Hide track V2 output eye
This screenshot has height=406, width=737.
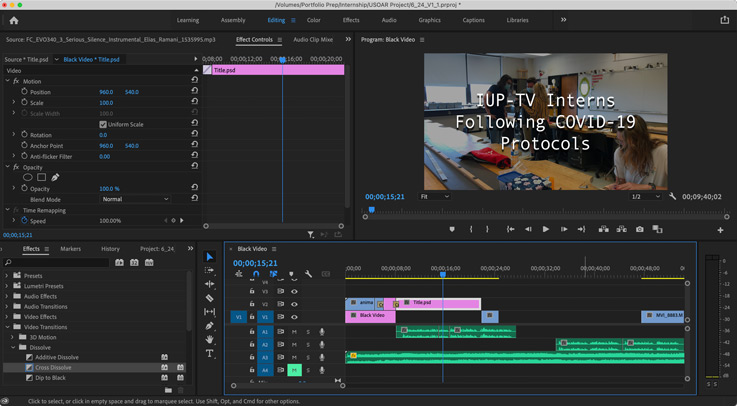(x=294, y=304)
